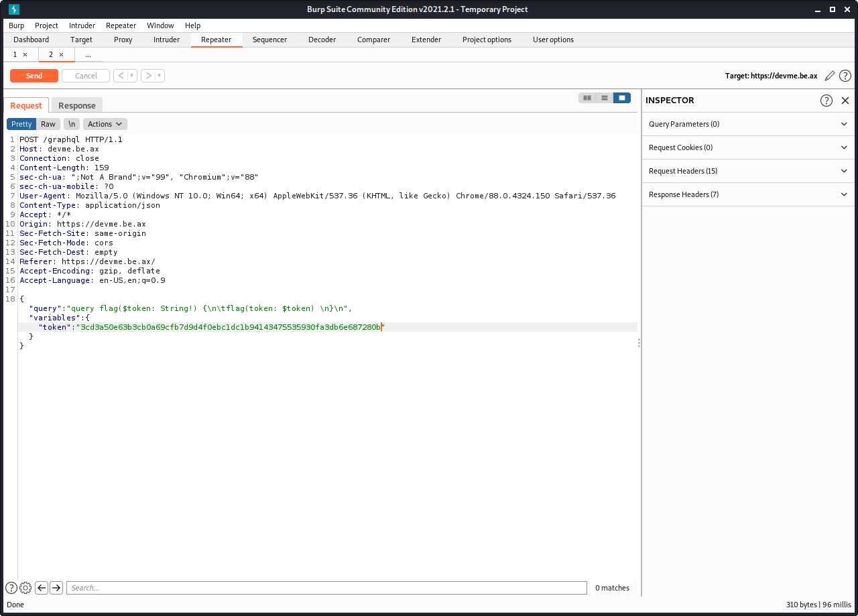This screenshot has width=858, height=616.
Task: Switch to the Intruder tool tab
Action: click(x=167, y=40)
